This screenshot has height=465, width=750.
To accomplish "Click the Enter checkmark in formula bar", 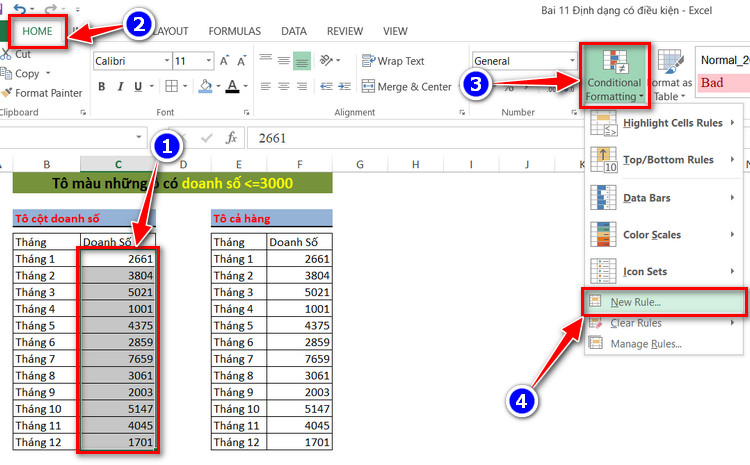I will (x=207, y=138).
